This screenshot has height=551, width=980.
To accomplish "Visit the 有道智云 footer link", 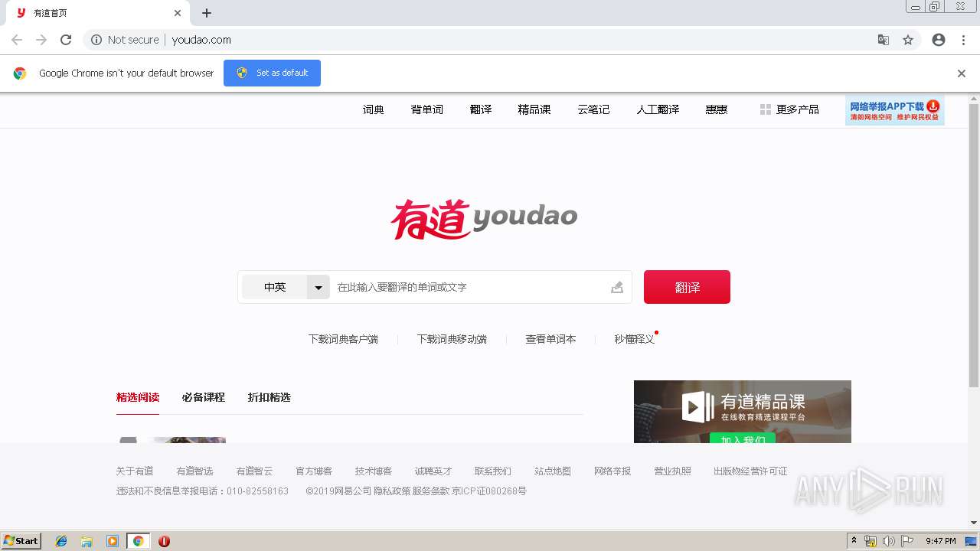I will tap(254, 471).
